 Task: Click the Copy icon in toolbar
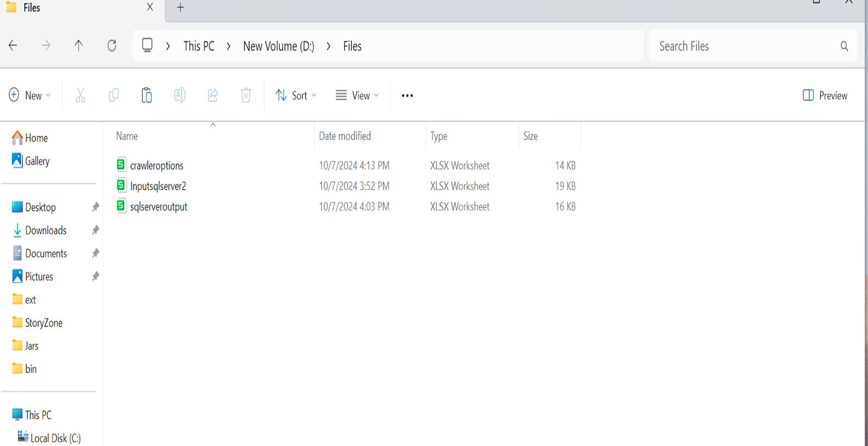click(113, 95)
